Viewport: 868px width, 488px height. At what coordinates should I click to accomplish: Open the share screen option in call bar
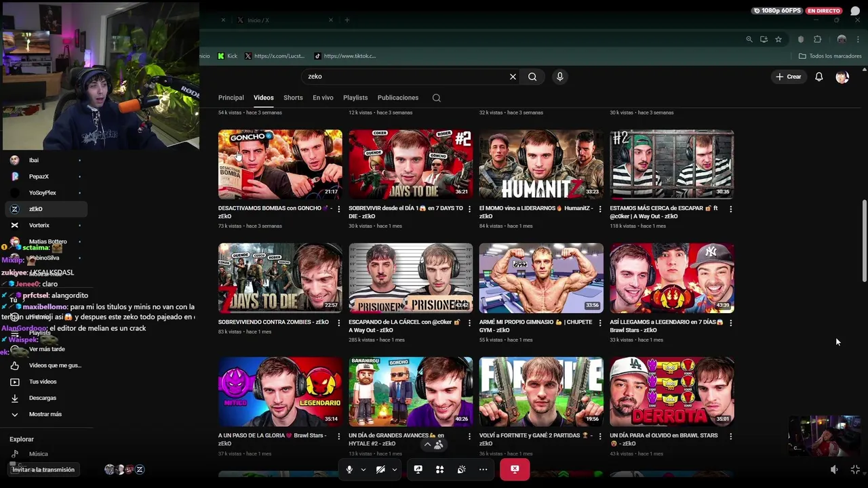[x=418, y=469]
